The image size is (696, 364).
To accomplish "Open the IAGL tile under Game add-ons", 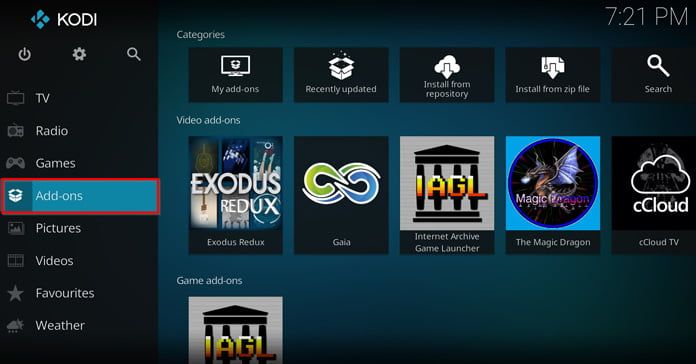I will 235,330.
